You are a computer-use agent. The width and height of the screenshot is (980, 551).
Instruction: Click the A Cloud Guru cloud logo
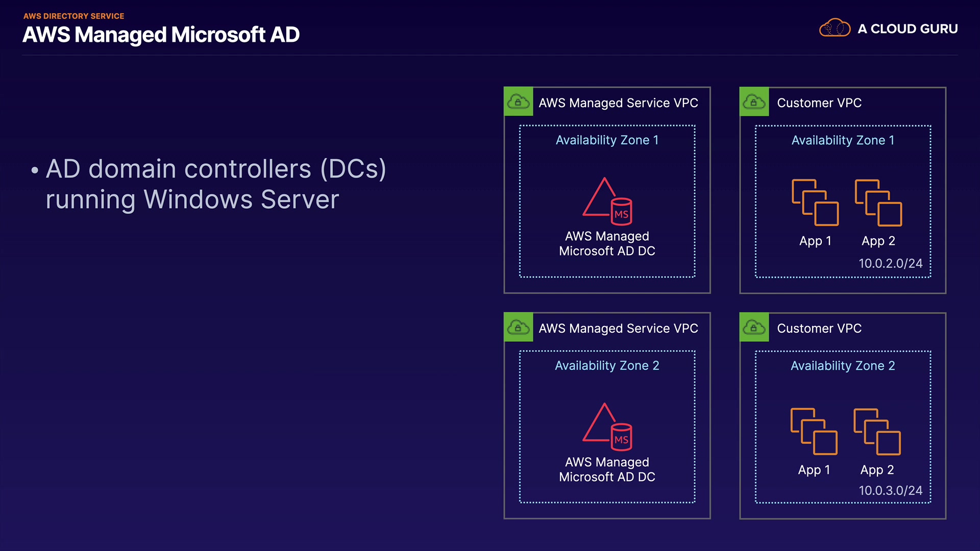click(835, 28)
